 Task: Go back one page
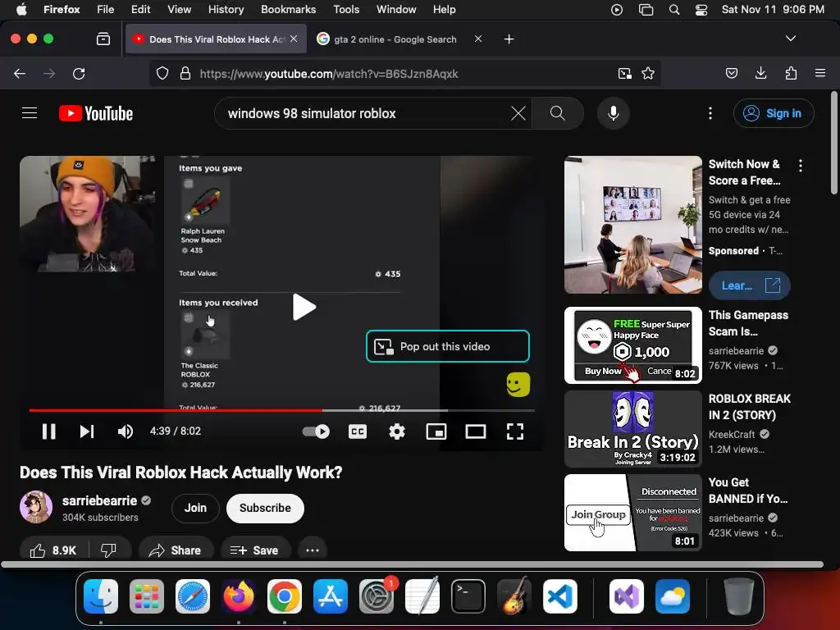pos(20,73)
